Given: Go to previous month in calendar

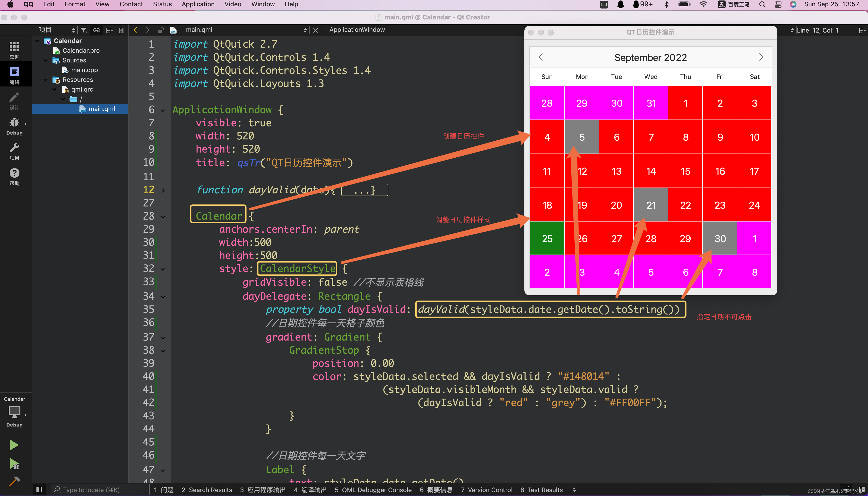Looking at the screenshot, I should [540, 57].
